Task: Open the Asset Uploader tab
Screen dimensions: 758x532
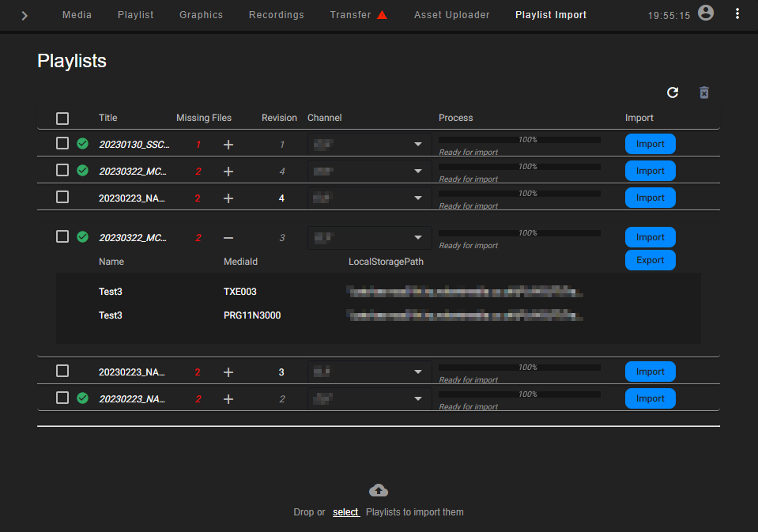Action: pyautogui.click(x=451, y=15)
